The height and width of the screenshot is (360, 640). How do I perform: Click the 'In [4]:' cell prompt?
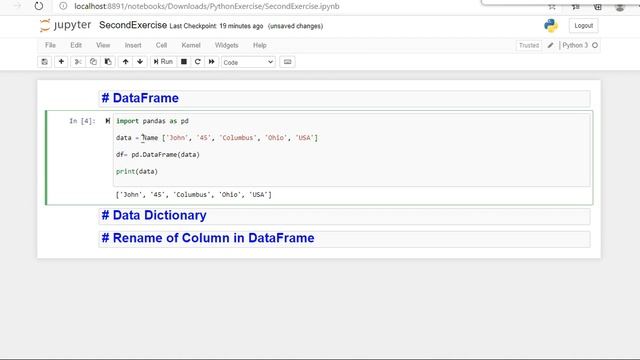(82, 121)
